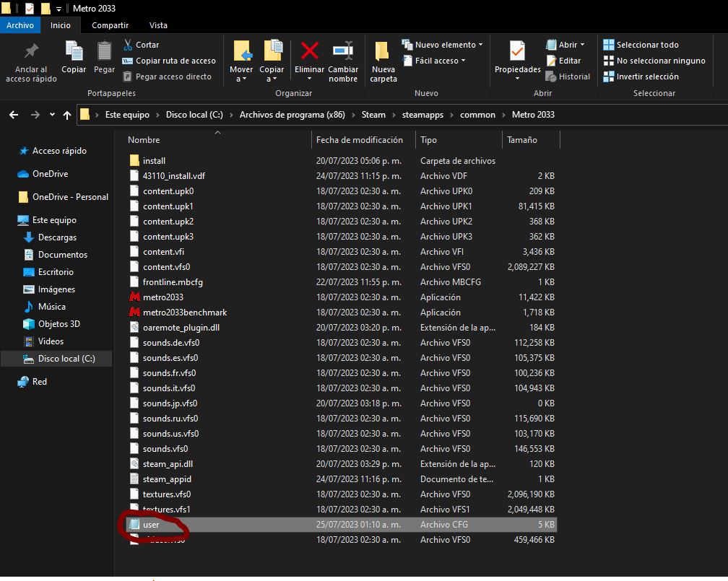728x581 pixels.
Task: Select the steam_api.dll file icon
Action: tap(134, 464)
